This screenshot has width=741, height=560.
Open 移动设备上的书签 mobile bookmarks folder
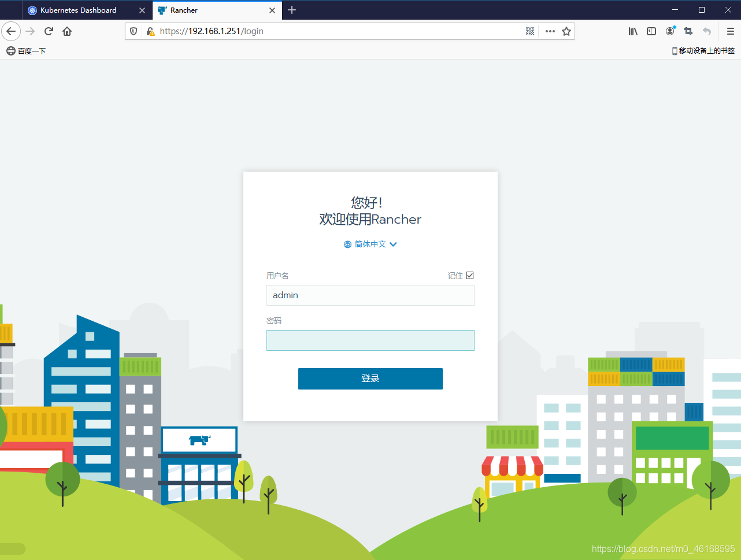(x=703, y=51)
